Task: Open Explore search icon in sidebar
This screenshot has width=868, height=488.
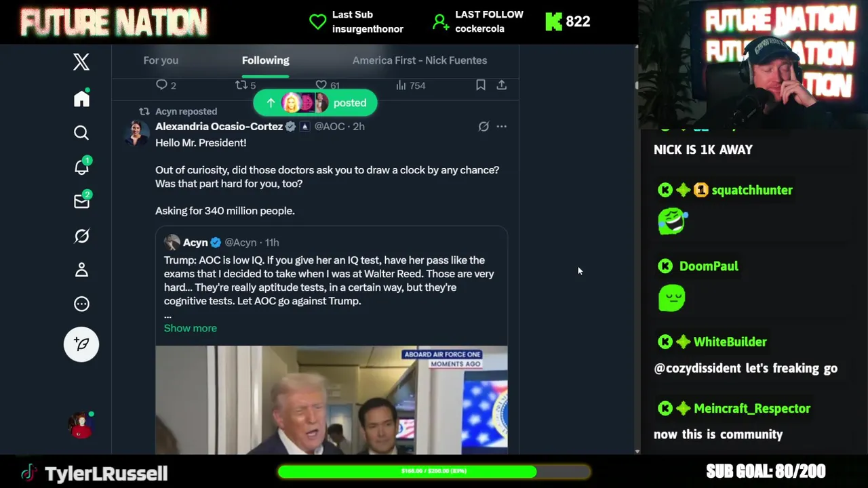Action: [81, 133]
